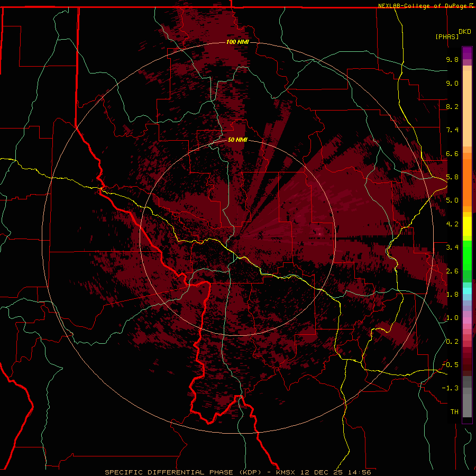Screen dimensions: 476x476
Task: Click the 5.8 value on the color scale
Action: point(452,177)
